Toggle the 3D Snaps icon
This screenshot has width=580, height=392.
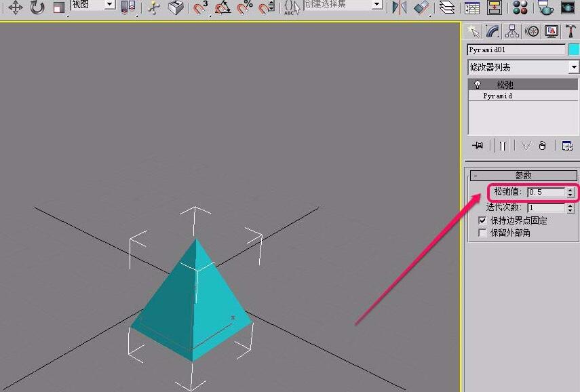201,7
